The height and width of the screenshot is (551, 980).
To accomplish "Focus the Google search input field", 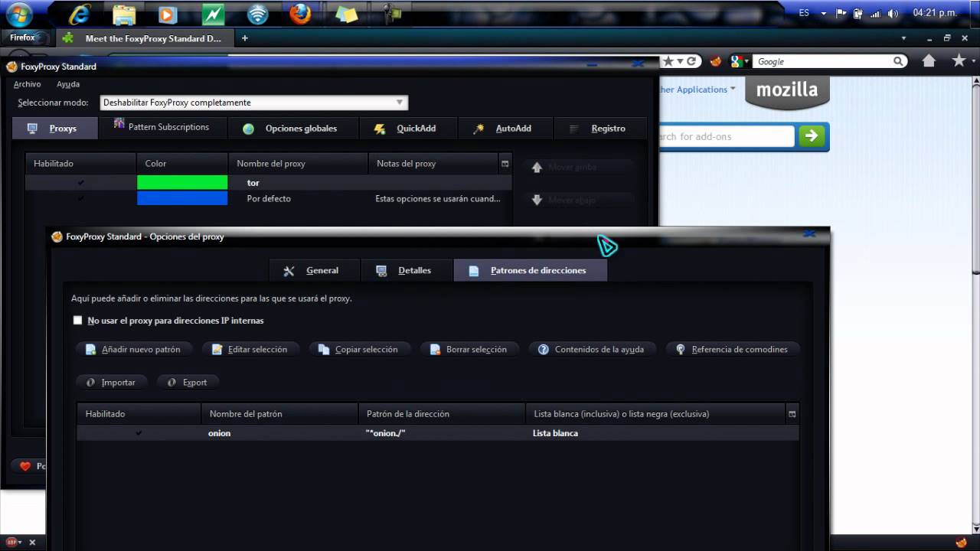I will 822,61.
